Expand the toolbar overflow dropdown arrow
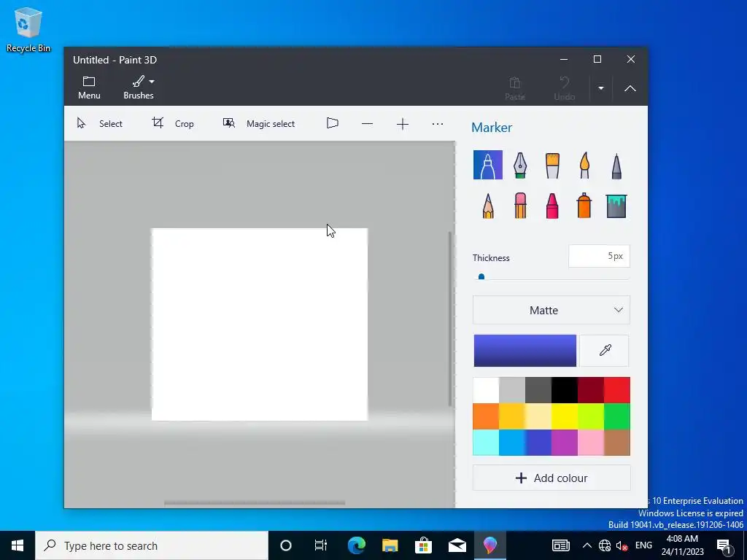This screenshot has width=747, height=560. [601, 88]
